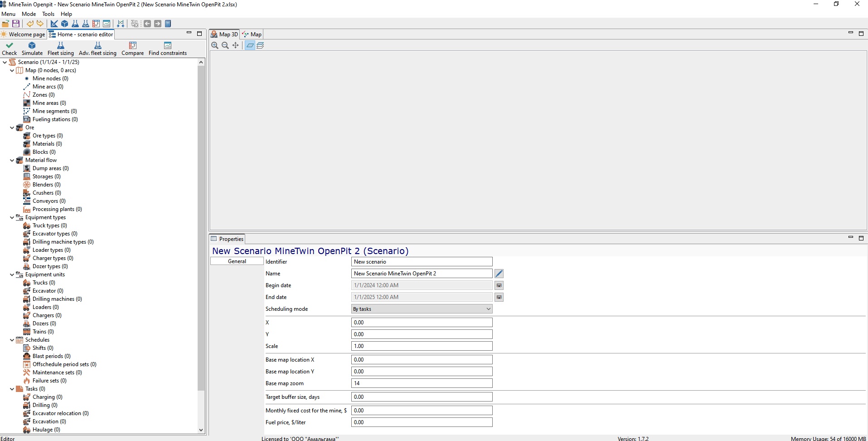868x441 pixels.
Task: Select the Map 3D tab
Action: (224, 34)
